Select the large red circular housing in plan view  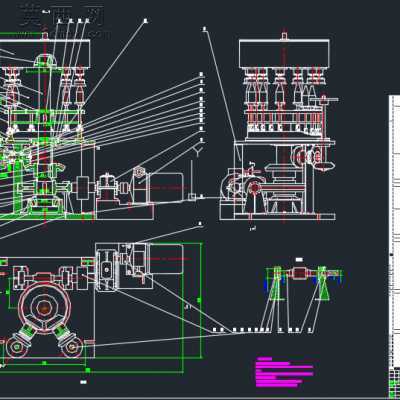click(x=44, y=309)
